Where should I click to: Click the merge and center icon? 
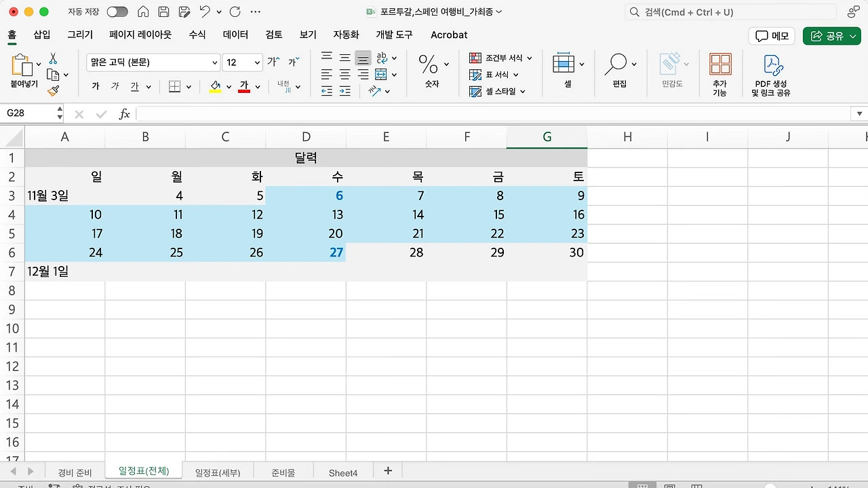[x=382, y=74]
